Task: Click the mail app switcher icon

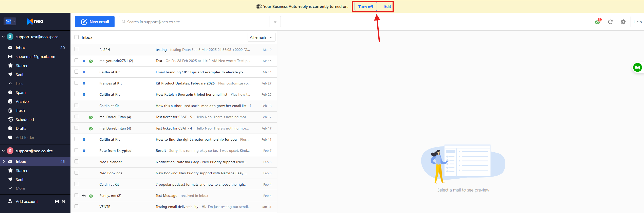Action: point(10,21)
